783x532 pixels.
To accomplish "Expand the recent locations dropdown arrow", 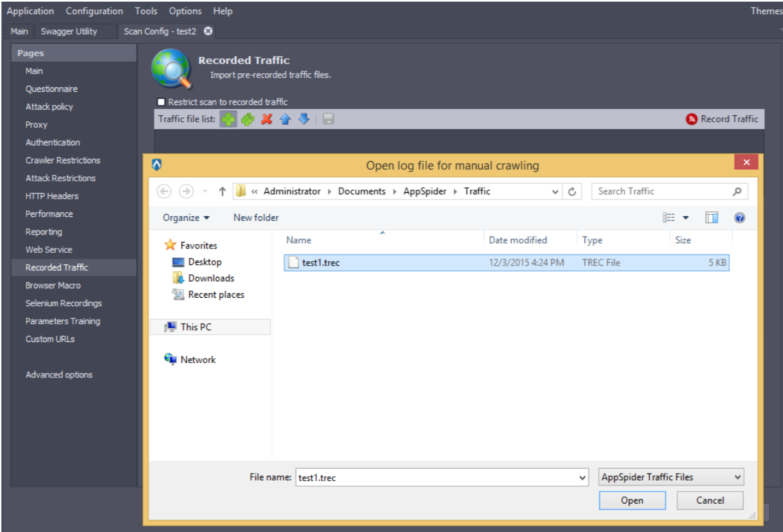I will [x=205, y=191].
